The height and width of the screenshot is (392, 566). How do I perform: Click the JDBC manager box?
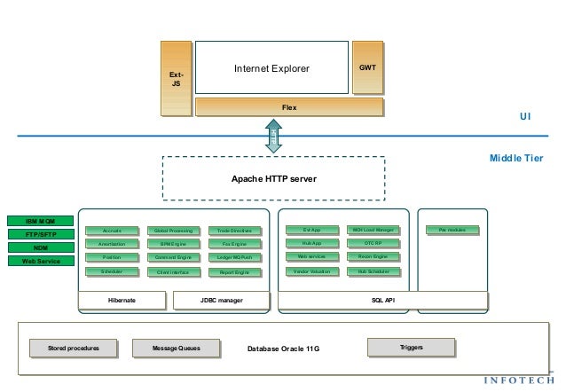tap(221, 300)
